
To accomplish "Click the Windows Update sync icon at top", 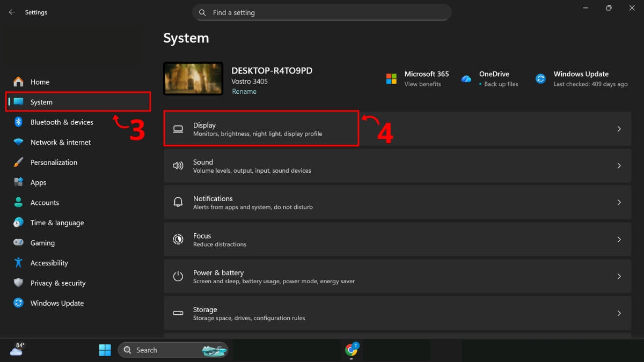I will click(540, 79).
